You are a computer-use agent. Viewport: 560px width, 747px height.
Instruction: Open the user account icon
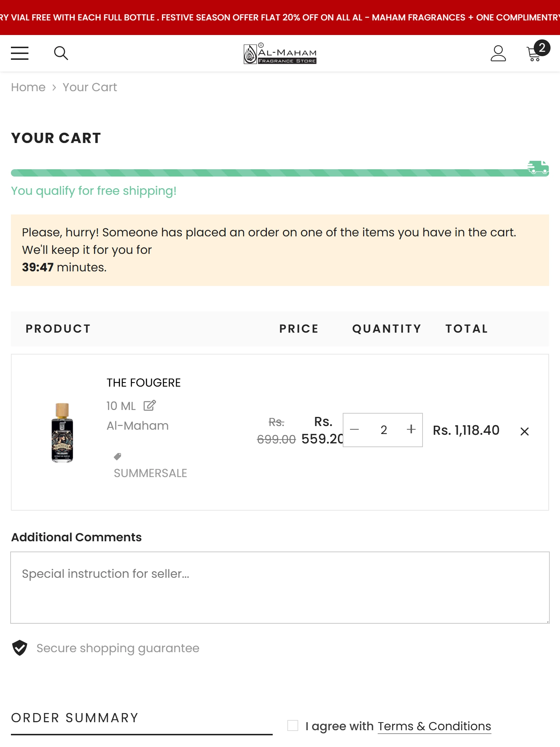click(x=498, y=53)
